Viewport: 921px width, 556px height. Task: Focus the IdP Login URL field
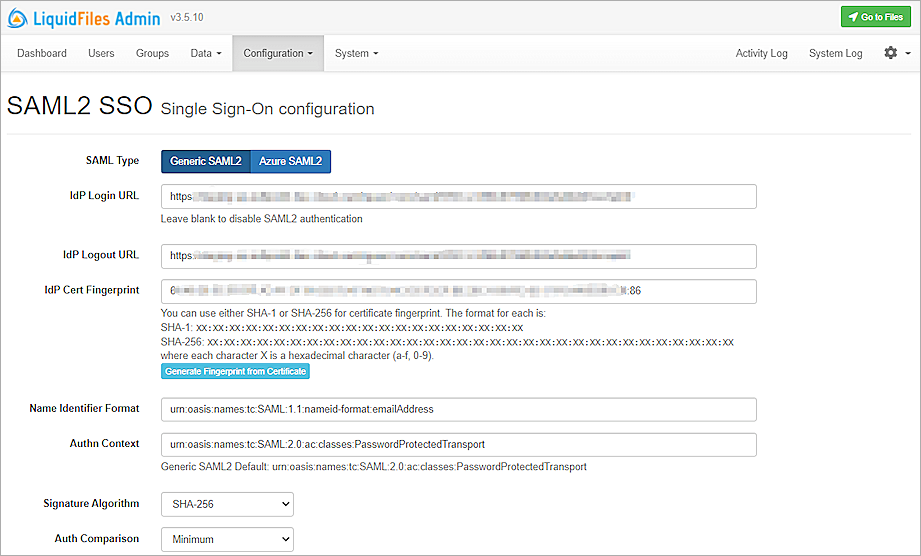point(459,197)
